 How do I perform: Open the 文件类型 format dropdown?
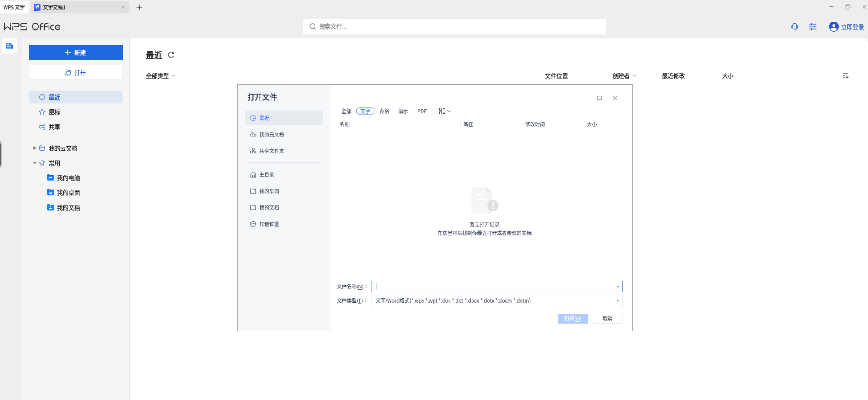tap(618, 301)
